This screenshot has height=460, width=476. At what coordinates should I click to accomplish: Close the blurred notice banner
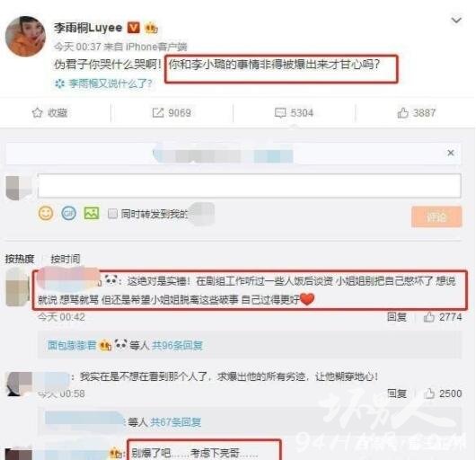[x=451, y=153]
